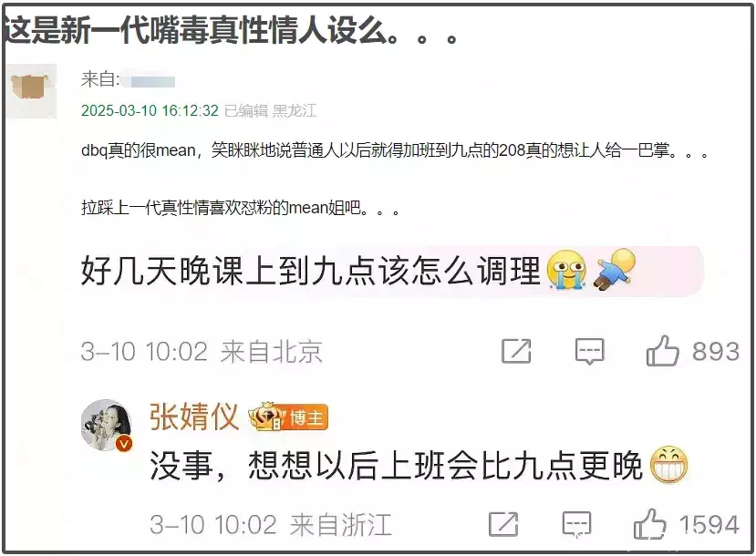Viewport: 756px width, 556px height.
Task: Click post timestamp 2025-03-10 16:12:32
Action: tap(150, 111)
